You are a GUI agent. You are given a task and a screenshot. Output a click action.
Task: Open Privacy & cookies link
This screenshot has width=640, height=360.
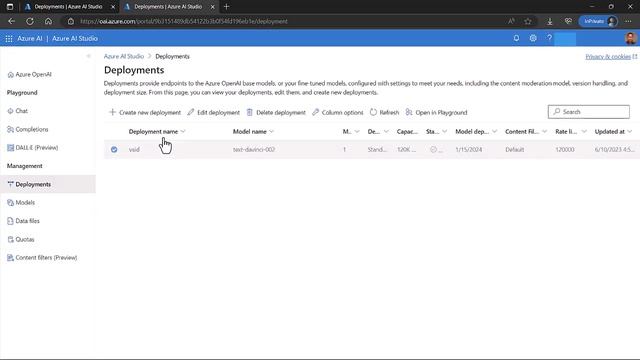pos(608,57)
